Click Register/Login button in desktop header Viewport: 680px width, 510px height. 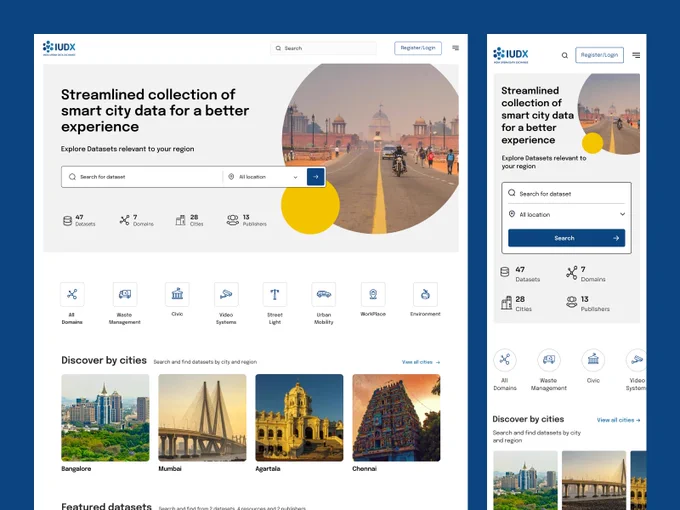pos(418,48)
